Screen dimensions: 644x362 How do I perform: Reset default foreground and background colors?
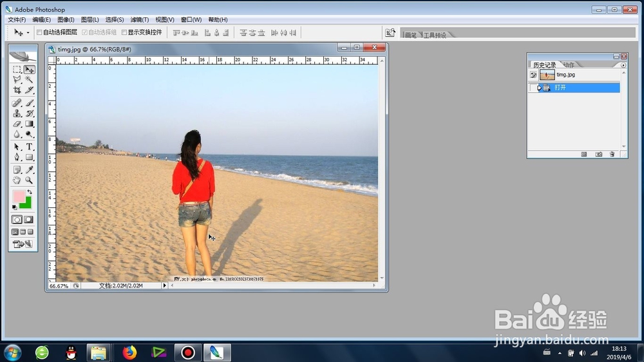click(15, 207)
